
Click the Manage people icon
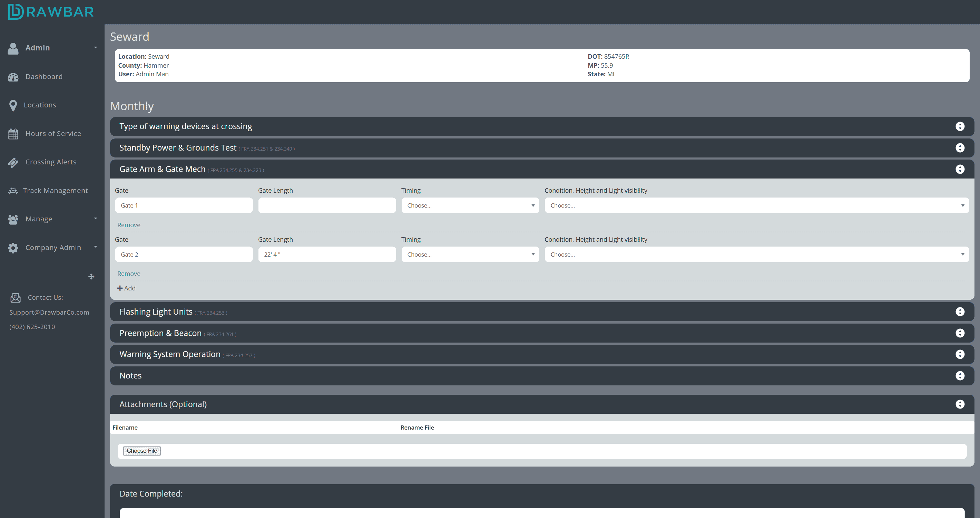point(13,219)
